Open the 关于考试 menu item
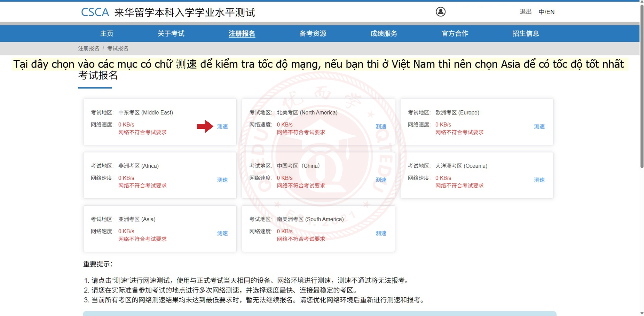The height and width of the screenshot is (316, 644). (171, 33)
